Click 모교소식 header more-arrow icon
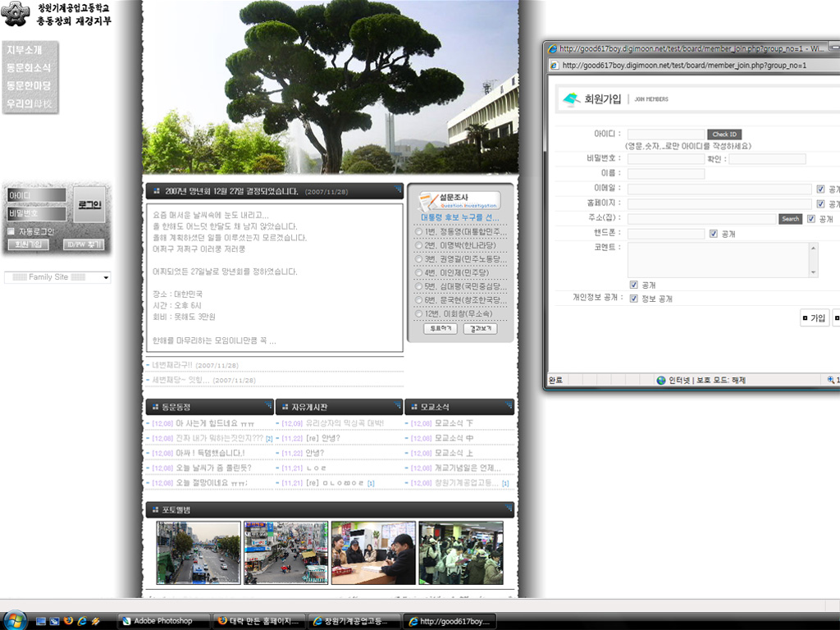840x630 pixels. point(509,404)
